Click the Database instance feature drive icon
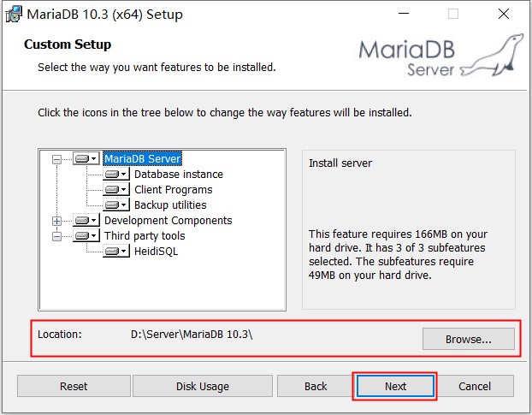The height and width of the screenshot is (415, 532). coord(116,175)
